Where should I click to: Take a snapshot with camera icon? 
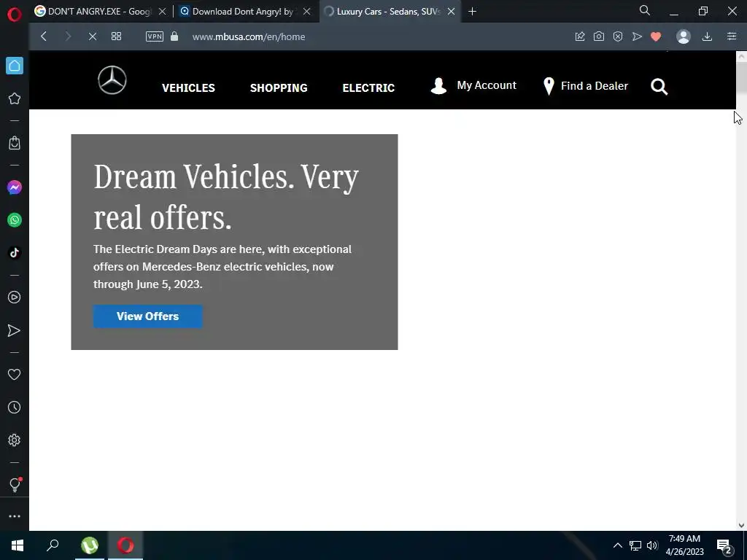click(x=599, y=36)
